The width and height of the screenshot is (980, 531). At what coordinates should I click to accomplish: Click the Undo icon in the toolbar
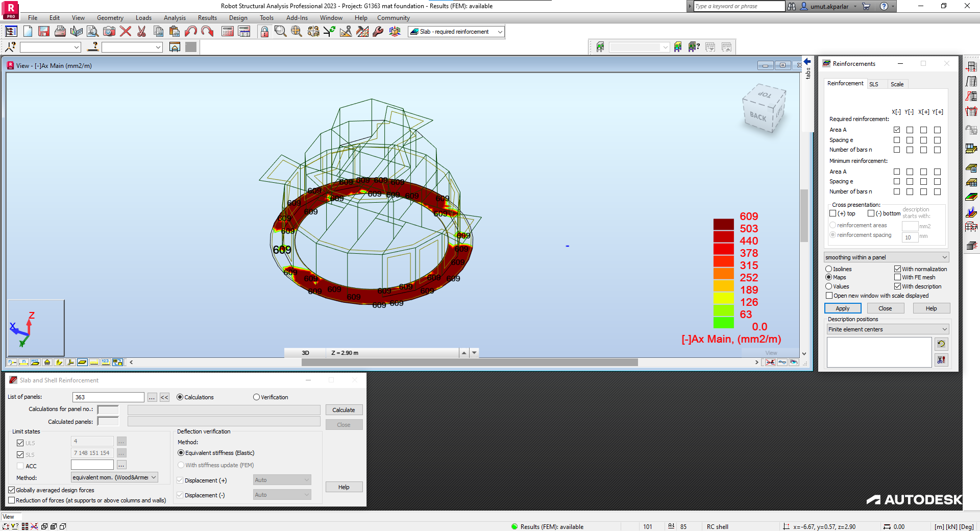click(191, 31)
